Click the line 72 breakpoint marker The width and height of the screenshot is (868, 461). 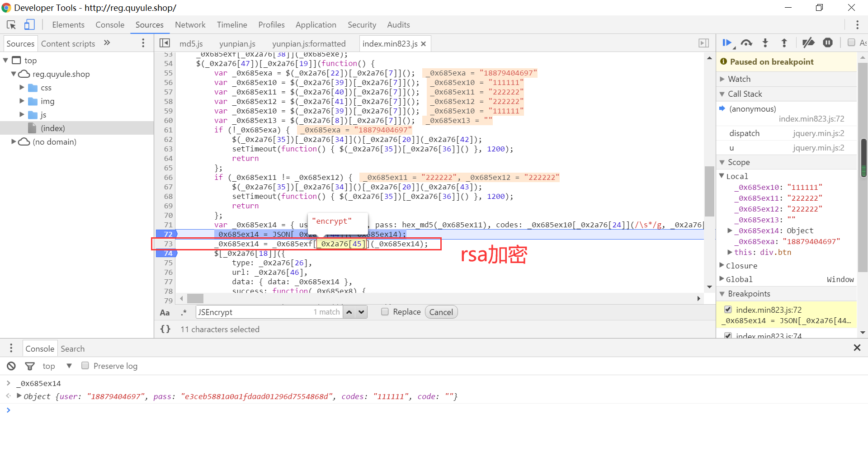pyautogui.click(x=166, y=234)
